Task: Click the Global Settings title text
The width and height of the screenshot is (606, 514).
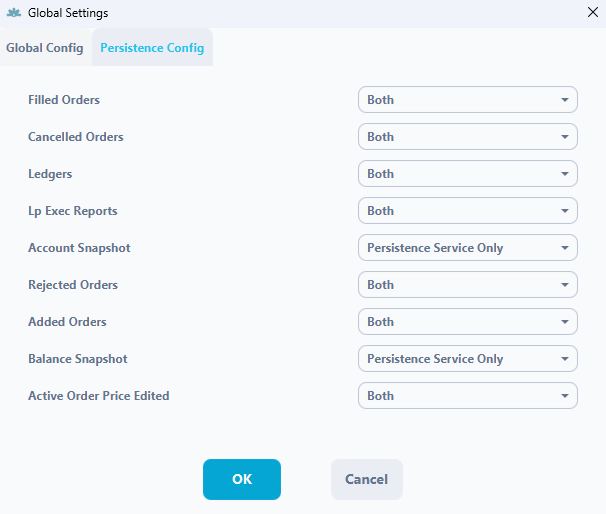Action: (68, 13)
